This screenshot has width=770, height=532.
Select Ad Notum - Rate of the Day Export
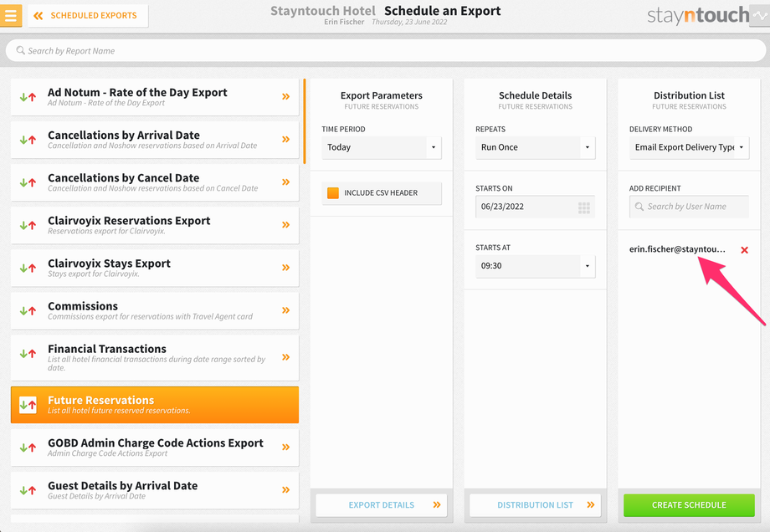click(155, 97)
